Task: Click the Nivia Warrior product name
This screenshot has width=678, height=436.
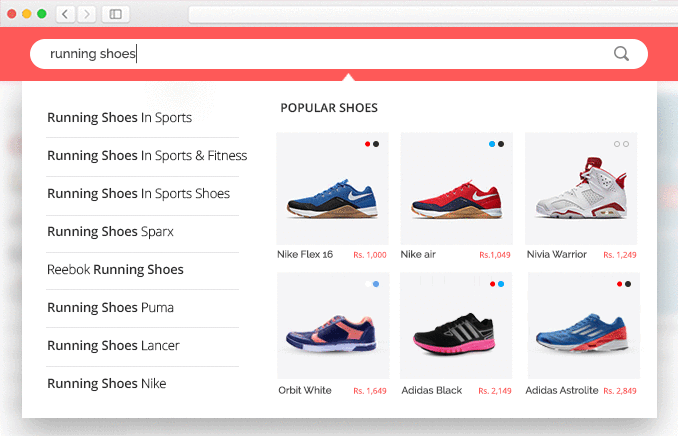Action: pyautogui.click(x=556, y=254)
